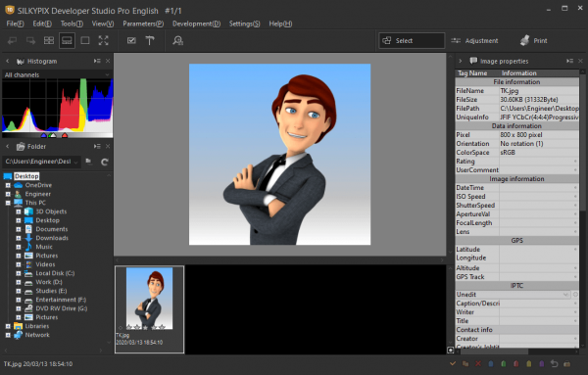Expand the OneDrive tree node

pyautogui.click(x=8, y=185)
